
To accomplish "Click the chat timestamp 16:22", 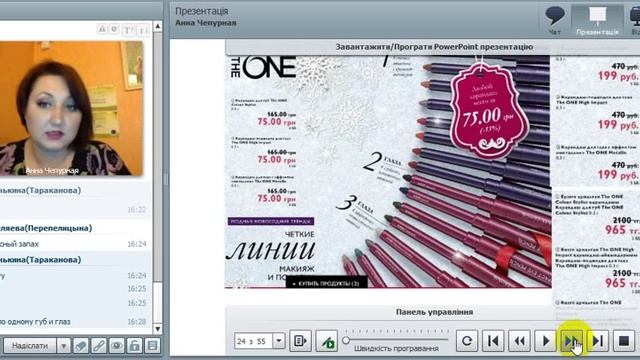I will coord(137,210).
